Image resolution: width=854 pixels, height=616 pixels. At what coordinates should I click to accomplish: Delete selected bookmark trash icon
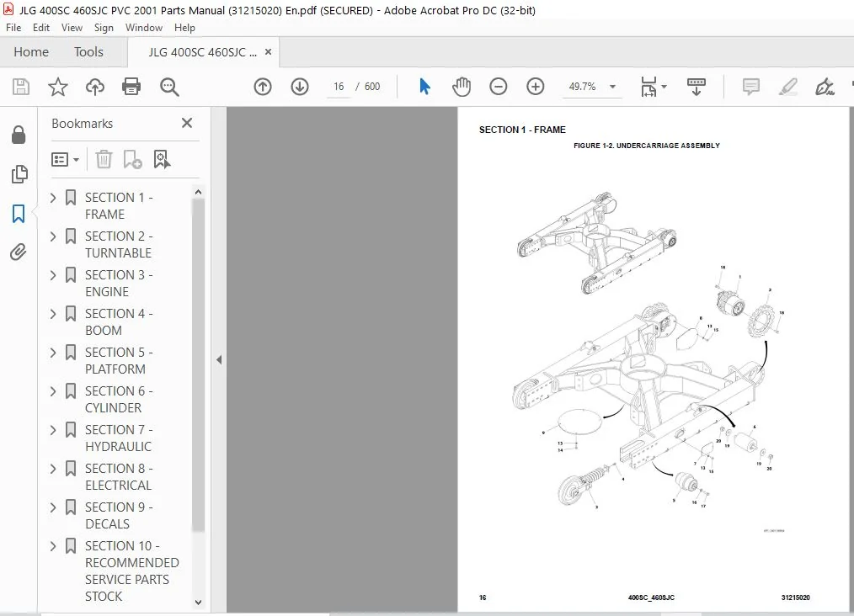(104, 159)
